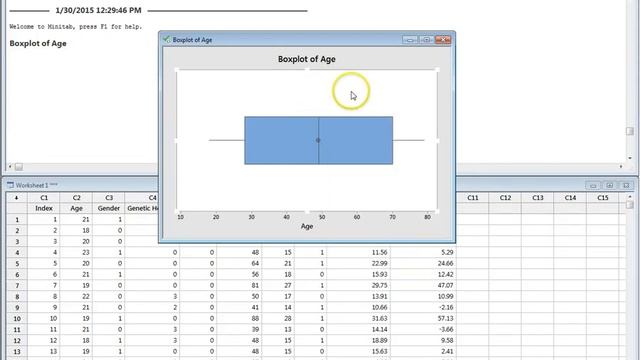Select worksheet row 13 header
The width and height of the screenshot is (640, 360).
[x=17, y=351]
